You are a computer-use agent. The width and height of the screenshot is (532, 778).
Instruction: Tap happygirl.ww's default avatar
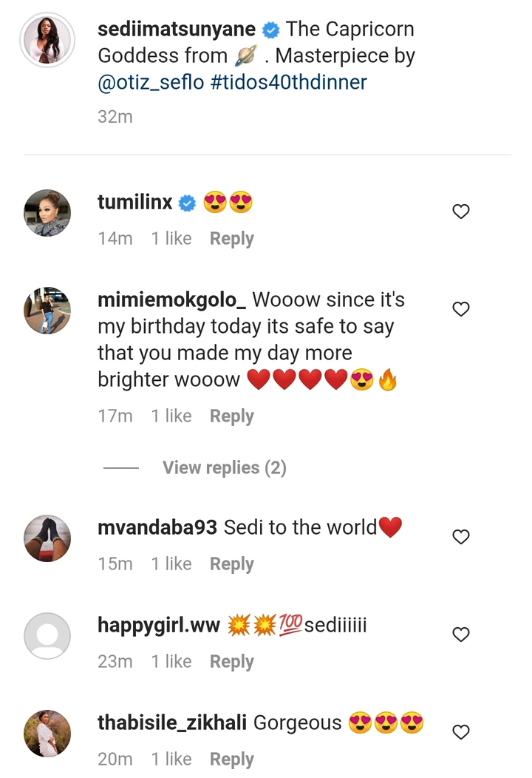(x=47, y=635)
